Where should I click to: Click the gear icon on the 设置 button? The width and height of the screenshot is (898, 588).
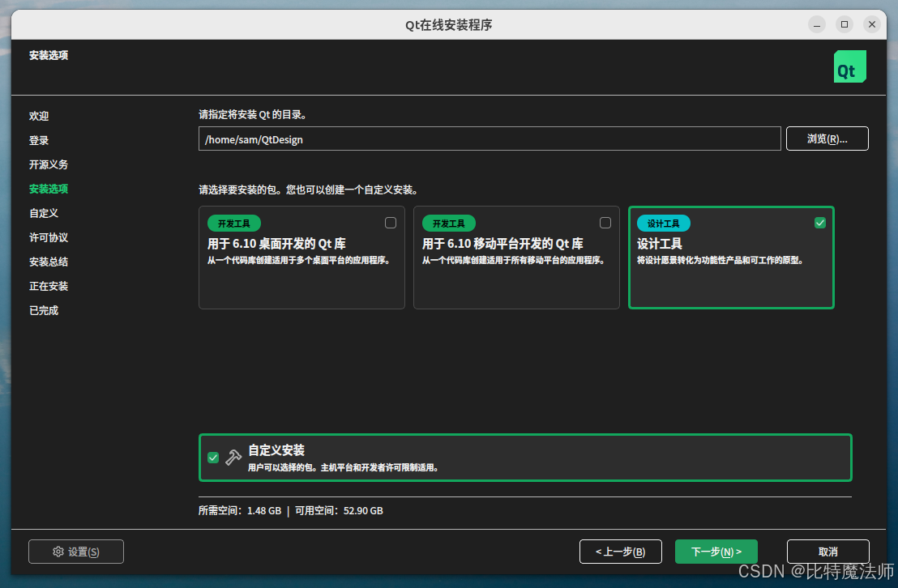coord(58,551)
